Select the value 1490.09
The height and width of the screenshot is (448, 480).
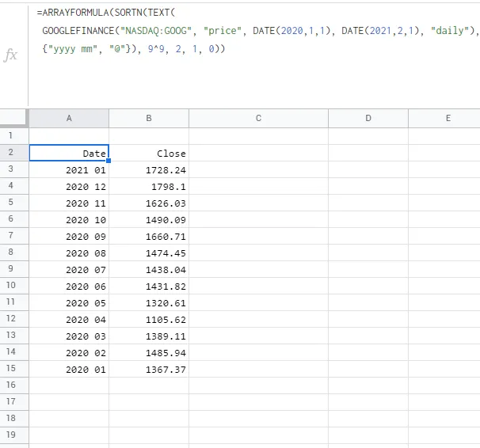click(149, 219)
